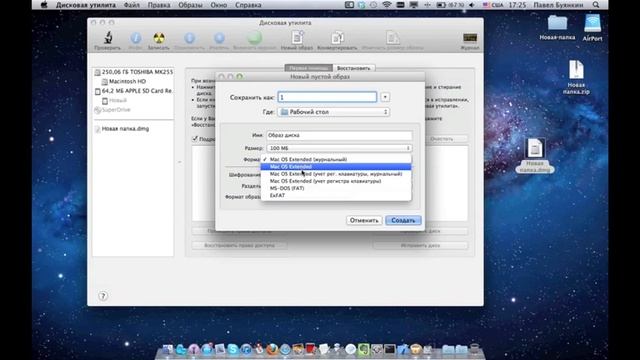The height and width of the screenshot is (360, 640).
Task: Open the Образы menu
Action: (190, 5)
